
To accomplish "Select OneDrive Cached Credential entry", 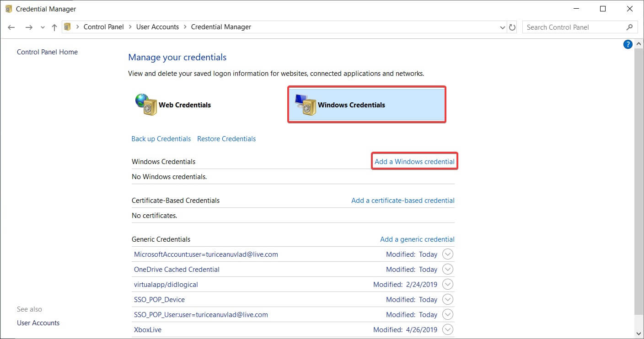I will click(177, 270).
